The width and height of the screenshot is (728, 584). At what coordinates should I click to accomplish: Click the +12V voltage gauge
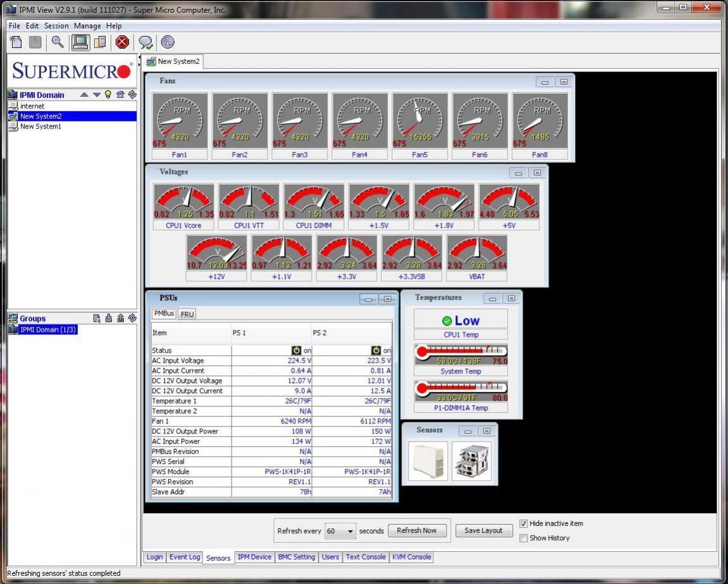click(216, 252)
